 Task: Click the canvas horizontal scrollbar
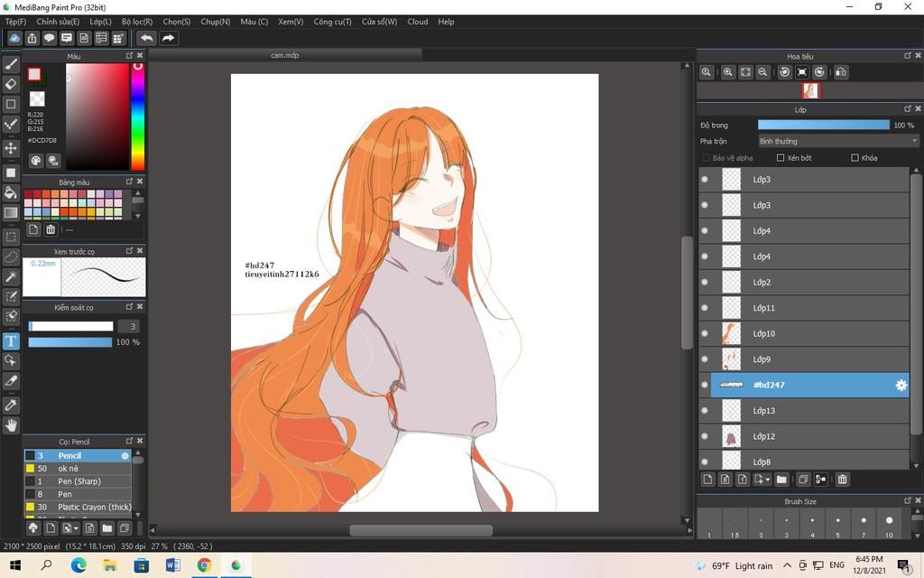420,530
